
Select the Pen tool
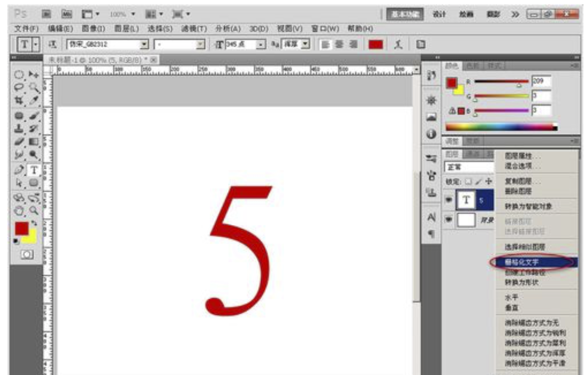click(19, 170)
